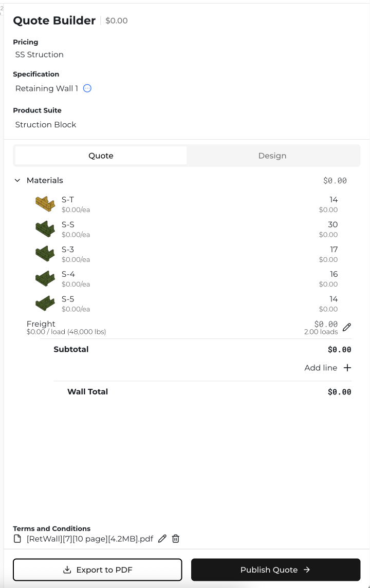Click the S-T block thumbnail image
The height and width of the screenshot is (588, 370).
45,204
